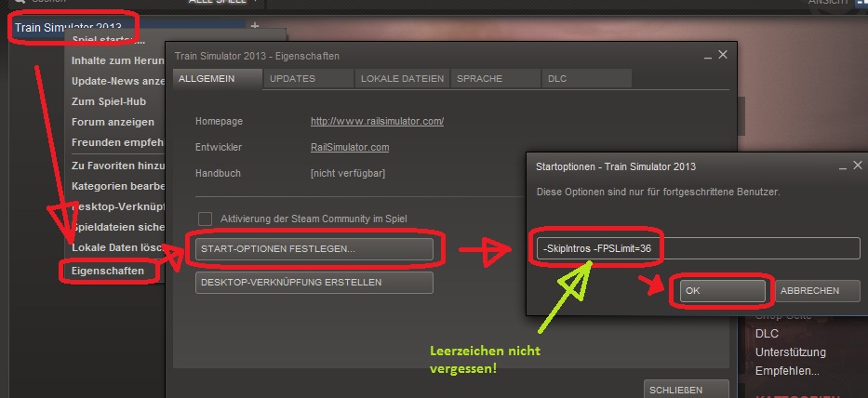The width and height of the screenshot is (868, 398).
Task: Open Kategorien bearbeiten menu entry
Action: coord(118,187)
